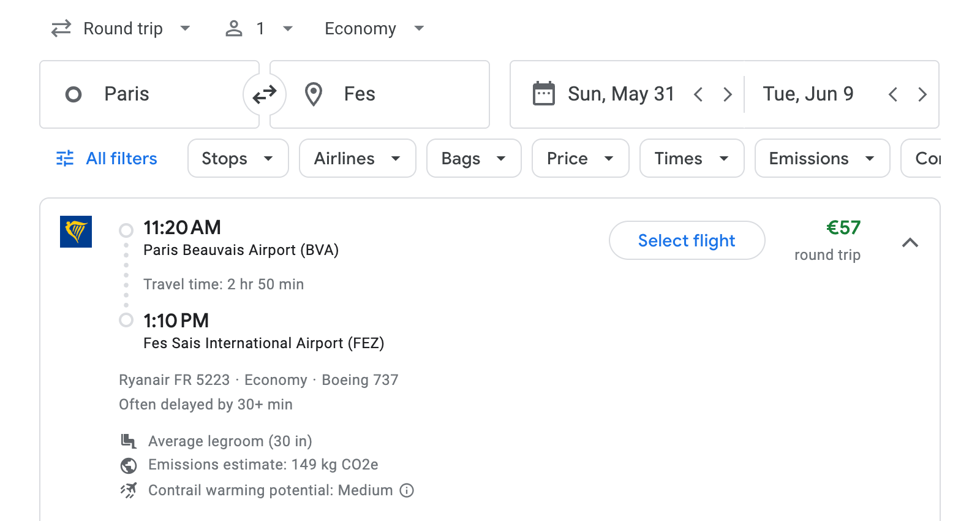Image resolution: width=980 pixels, height=521 pixels.
Task: Click the contrail warming potential info icon
Action: point(407,490)
